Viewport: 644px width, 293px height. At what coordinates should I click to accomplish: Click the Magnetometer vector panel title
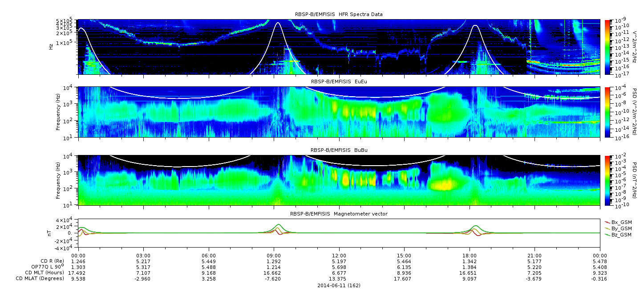339,214
